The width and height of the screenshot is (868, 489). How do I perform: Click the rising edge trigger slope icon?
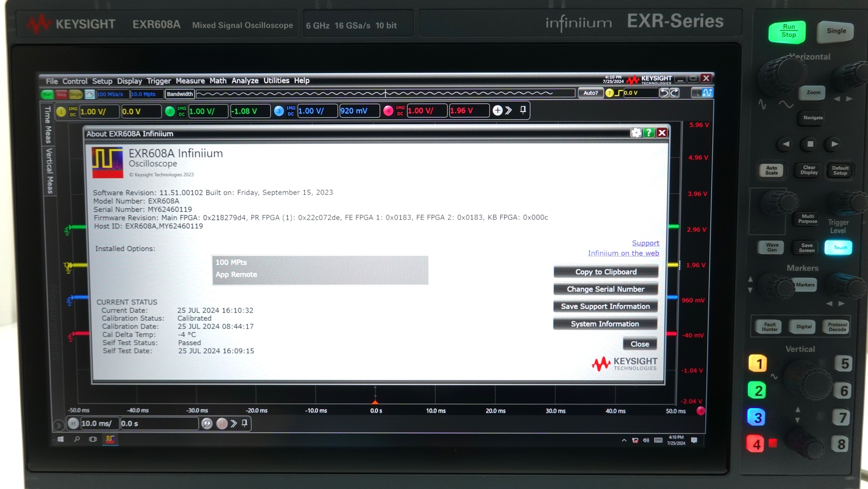618,93
